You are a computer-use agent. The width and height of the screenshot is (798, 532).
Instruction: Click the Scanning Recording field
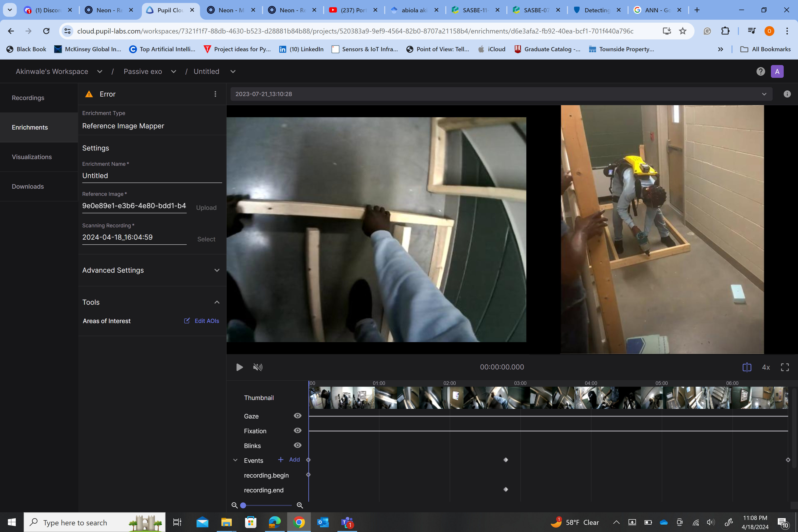tap(134, 237)
